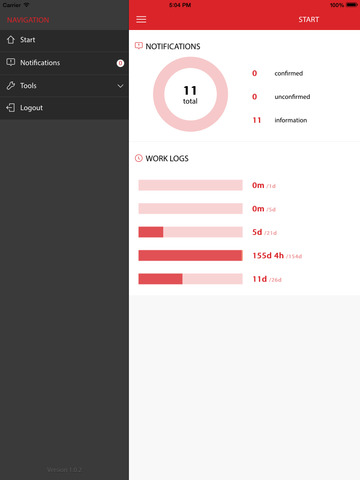
Task: Click the confirmed notifications count
Action: tap(254, 73)
